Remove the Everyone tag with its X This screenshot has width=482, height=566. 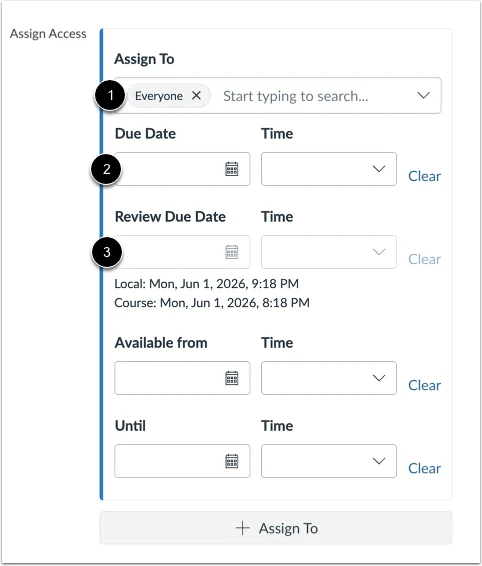(196, 96)
